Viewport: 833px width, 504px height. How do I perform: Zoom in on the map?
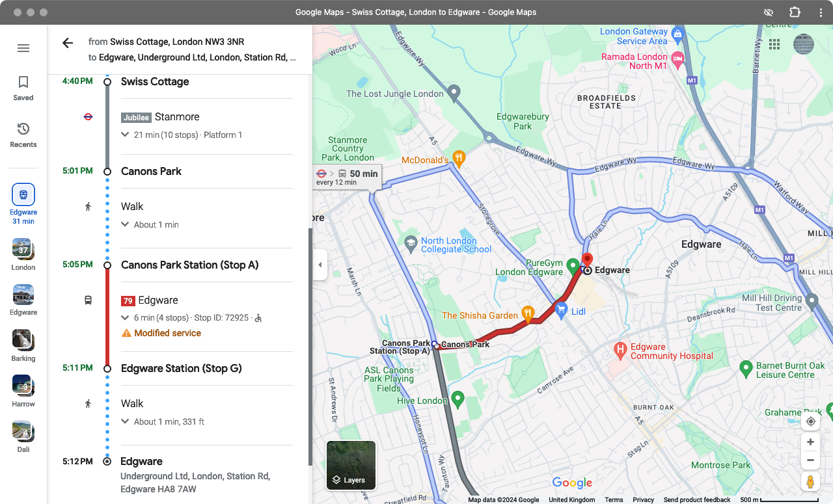(x=810, y=442)
